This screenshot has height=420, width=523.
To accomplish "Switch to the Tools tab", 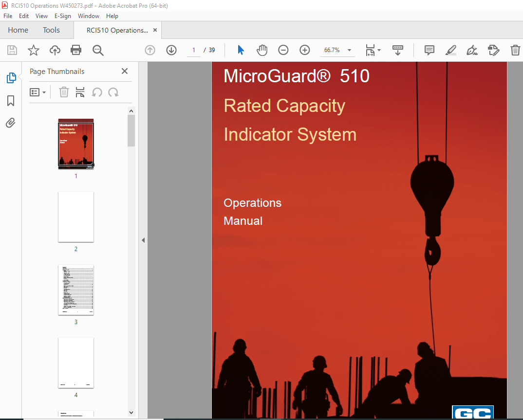I will click(51, 30).
